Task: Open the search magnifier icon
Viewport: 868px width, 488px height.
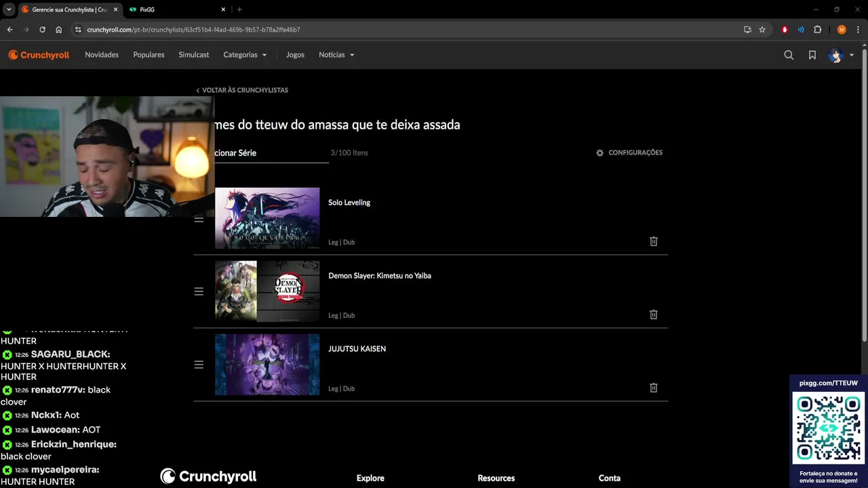Action: pos(789,55)
